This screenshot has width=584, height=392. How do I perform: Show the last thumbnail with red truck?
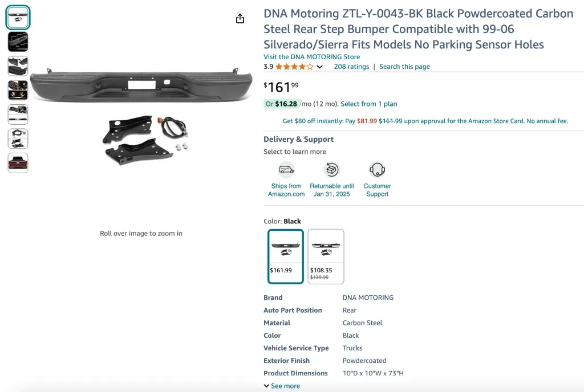(18, 163)
